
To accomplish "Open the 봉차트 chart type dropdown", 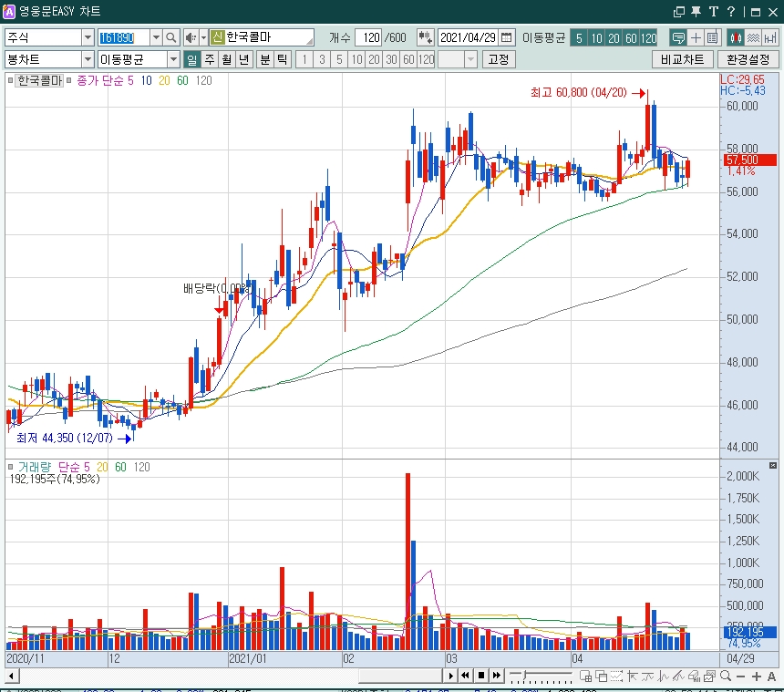I will 88,59.
